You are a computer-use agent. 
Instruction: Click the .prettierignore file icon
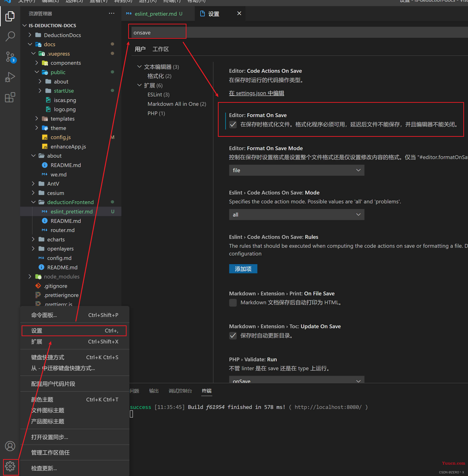[x=38, y=295]
